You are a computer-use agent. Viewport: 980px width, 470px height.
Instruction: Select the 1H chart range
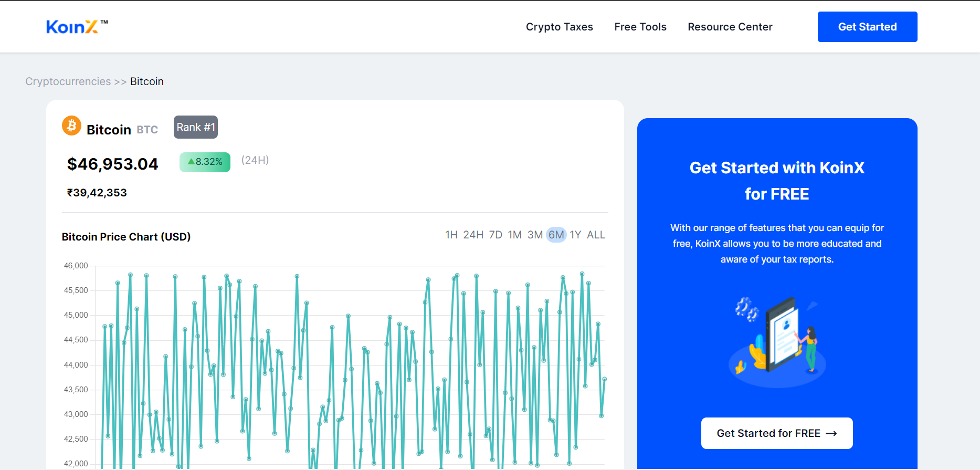(x=451, y=235)
